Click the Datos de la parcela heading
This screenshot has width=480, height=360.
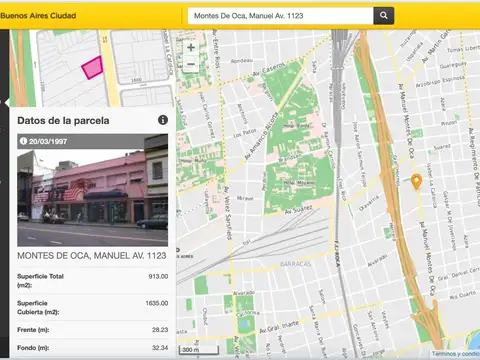[x=63, y=121]
